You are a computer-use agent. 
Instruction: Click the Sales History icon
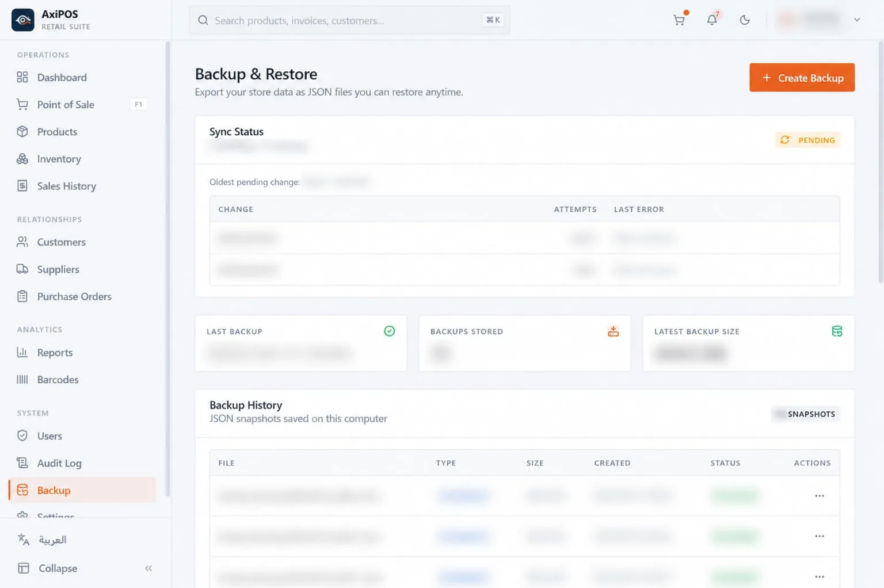22,186
